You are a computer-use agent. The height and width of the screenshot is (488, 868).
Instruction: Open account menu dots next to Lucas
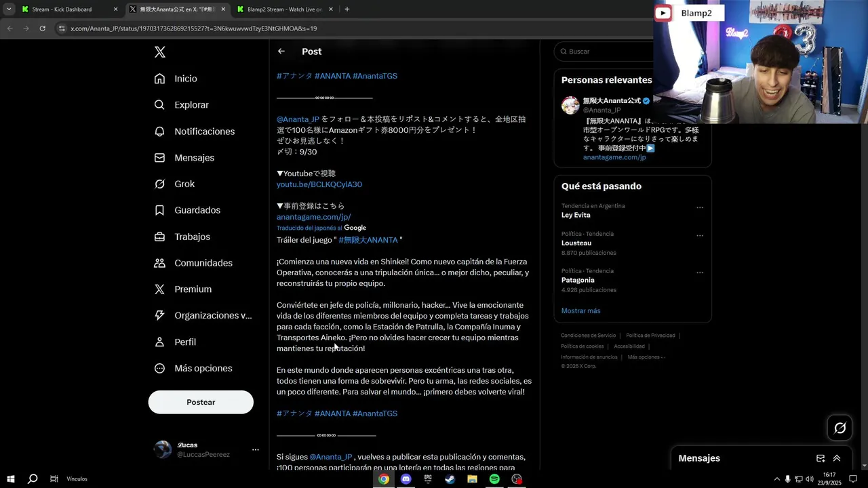pyautogui.click(x=256, y=449)
